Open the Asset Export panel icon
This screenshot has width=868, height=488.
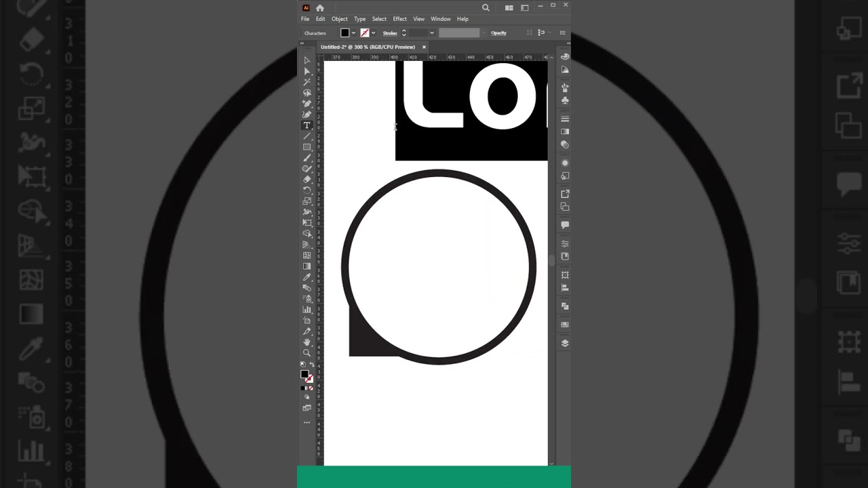pos(565,194)
